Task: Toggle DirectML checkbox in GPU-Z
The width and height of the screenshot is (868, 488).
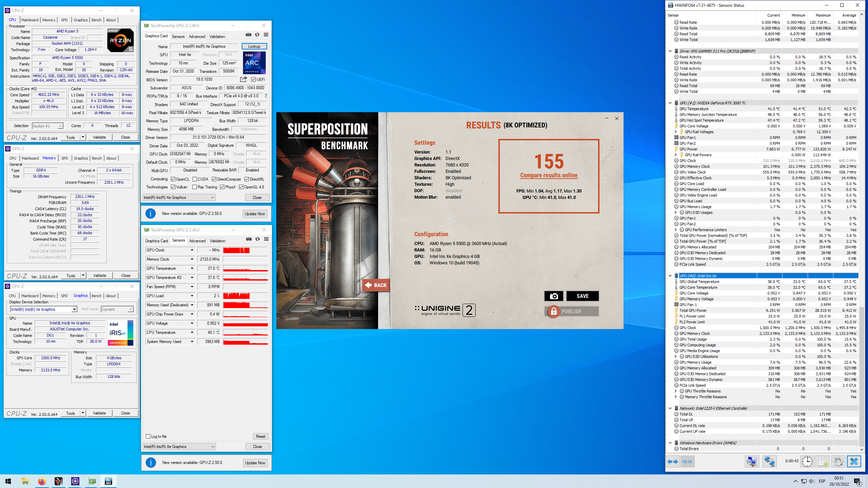Action: 247,179
